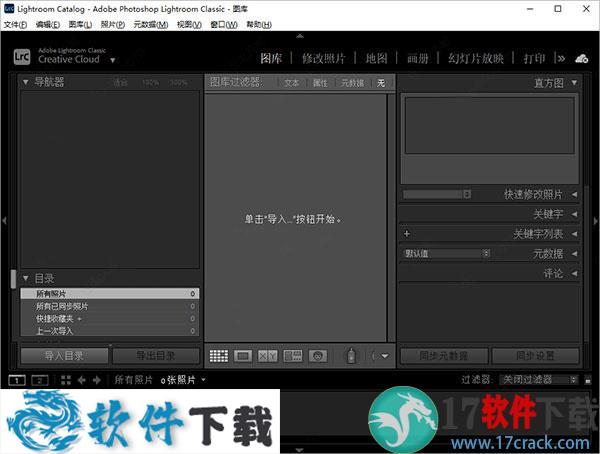The height and width of the screenshot is (454, 600).
Task: Click the 导入目录 button
Action: coord(64,356)
